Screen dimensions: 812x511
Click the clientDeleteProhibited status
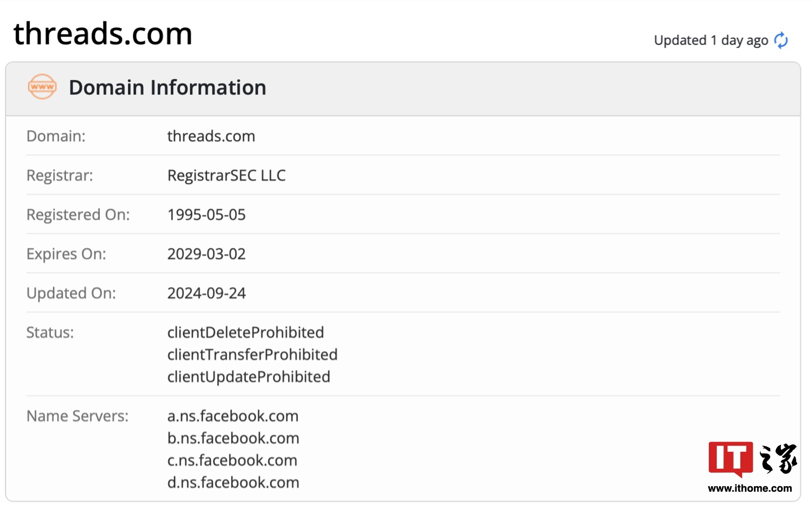click(x=245, y=332)
